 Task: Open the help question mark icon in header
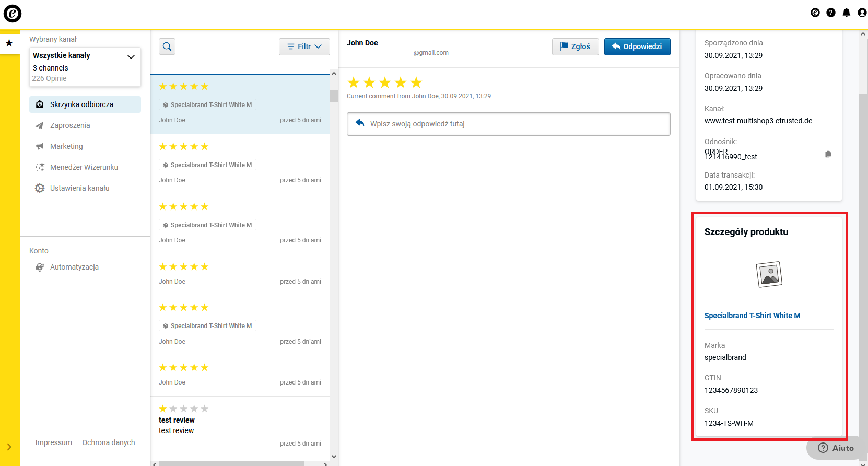(831, 13)
